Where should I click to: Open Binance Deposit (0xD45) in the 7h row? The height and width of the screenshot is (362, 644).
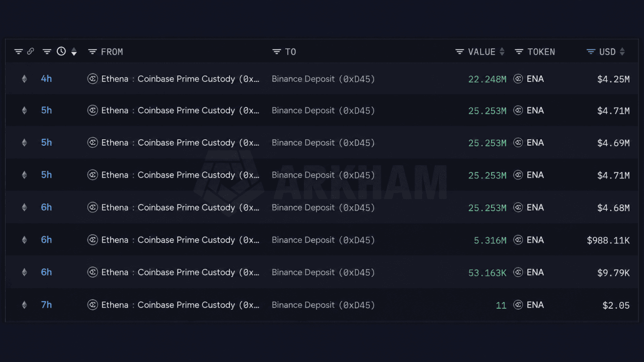324,305
